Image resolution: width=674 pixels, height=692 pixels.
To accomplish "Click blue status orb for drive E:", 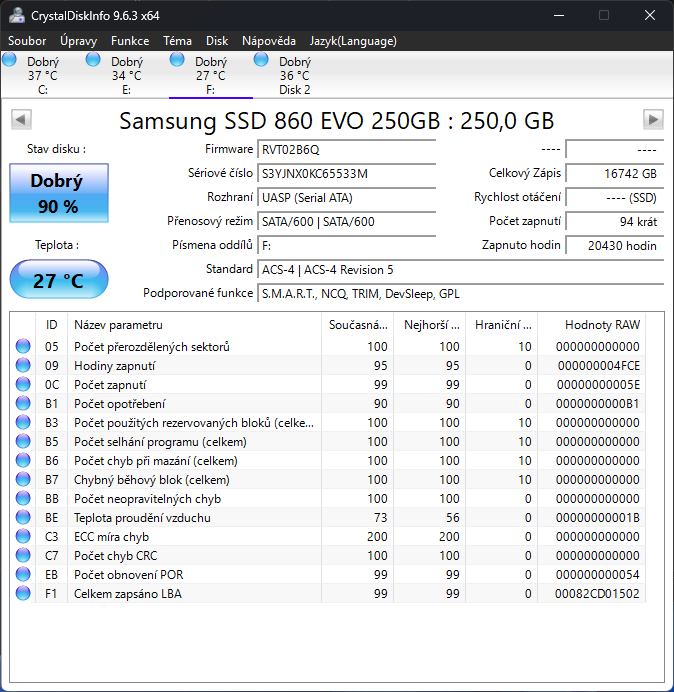I will pyautogui.click(x=93, y=59).
